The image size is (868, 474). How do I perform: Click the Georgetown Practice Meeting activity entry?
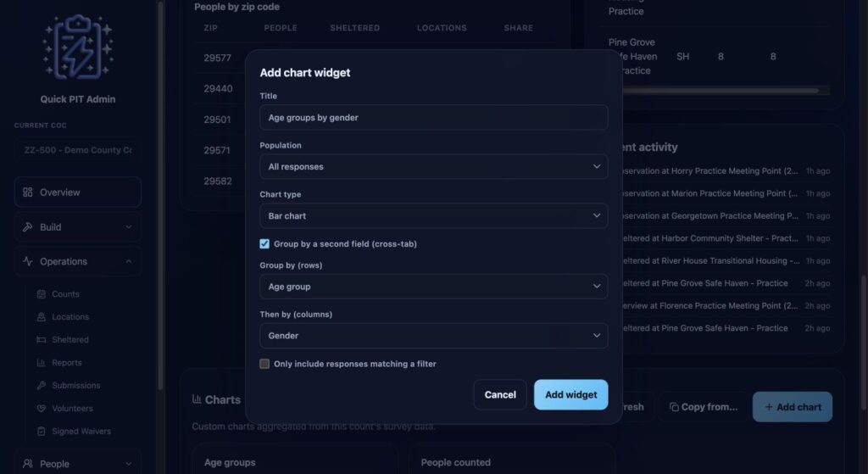pos(726,216)
